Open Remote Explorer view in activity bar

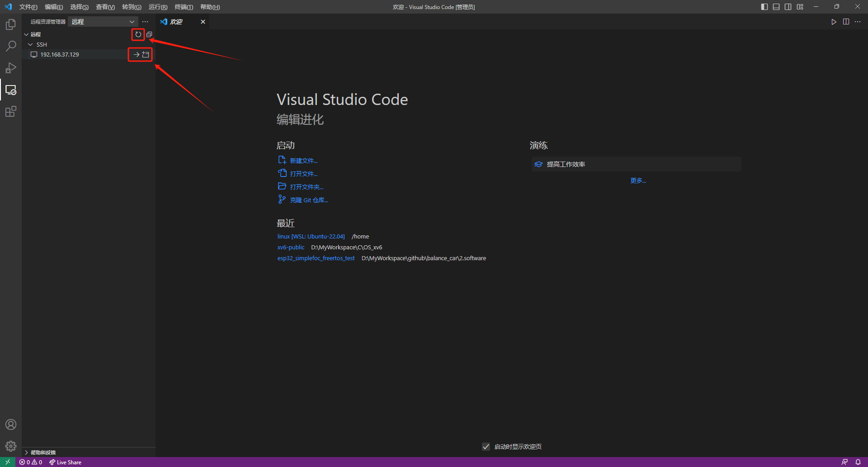[11, 90]
